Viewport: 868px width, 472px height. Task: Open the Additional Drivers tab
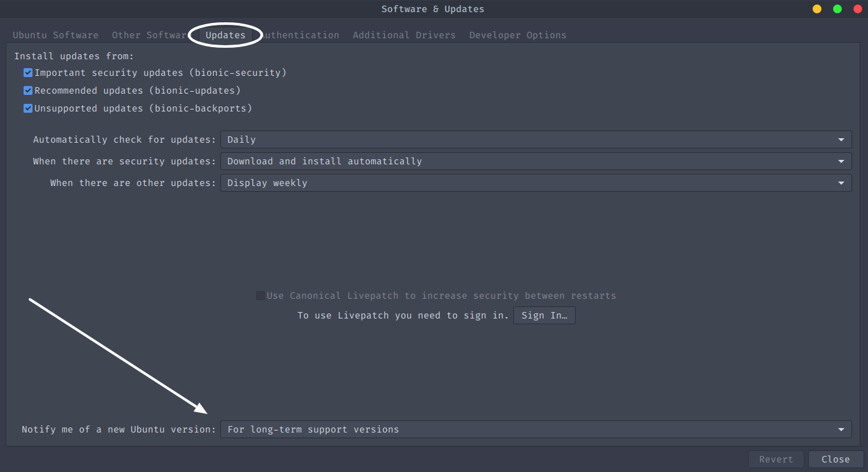click(x=404, y=35)
